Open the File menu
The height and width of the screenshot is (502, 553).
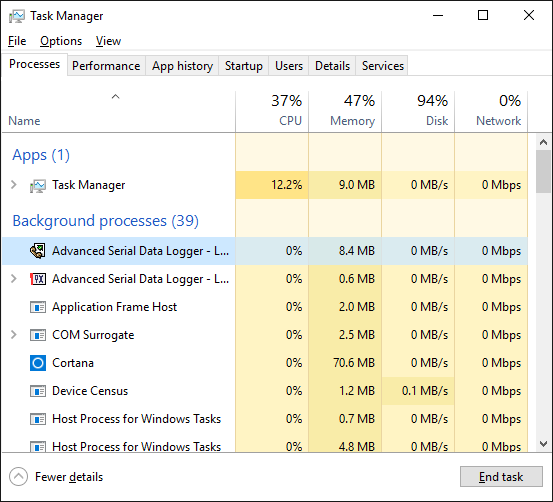pos(17,41)
